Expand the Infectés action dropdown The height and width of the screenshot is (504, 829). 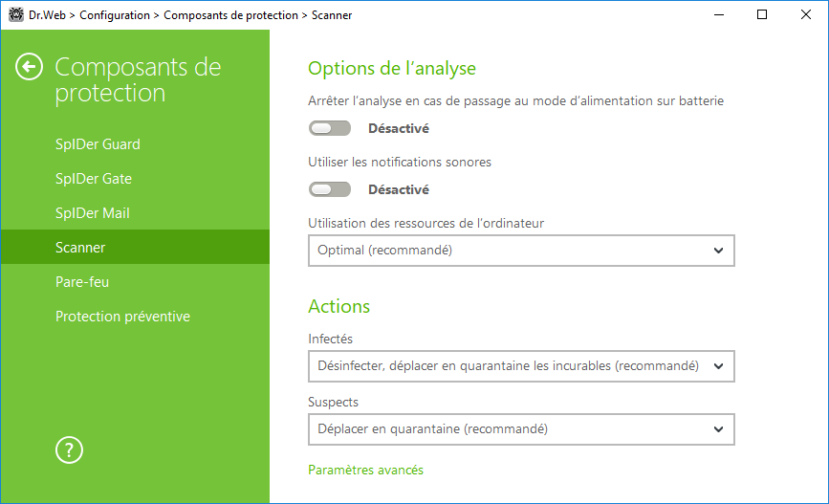521,366
